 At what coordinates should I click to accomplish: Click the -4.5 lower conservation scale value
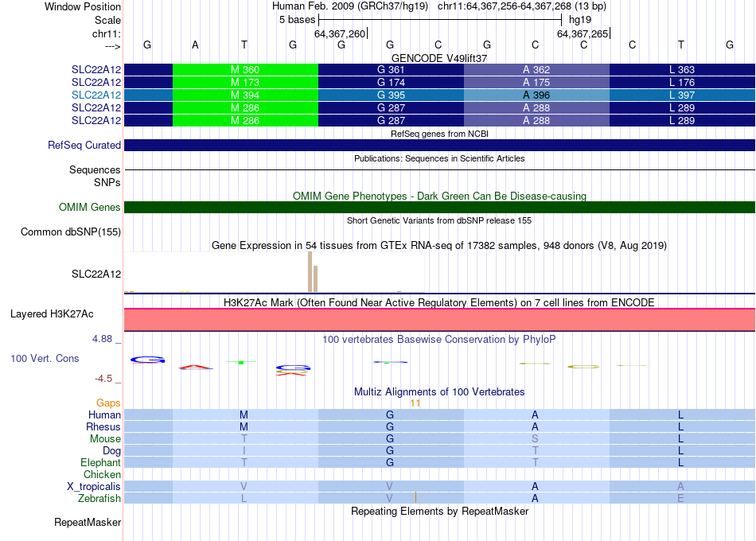[x=103, y=379]
